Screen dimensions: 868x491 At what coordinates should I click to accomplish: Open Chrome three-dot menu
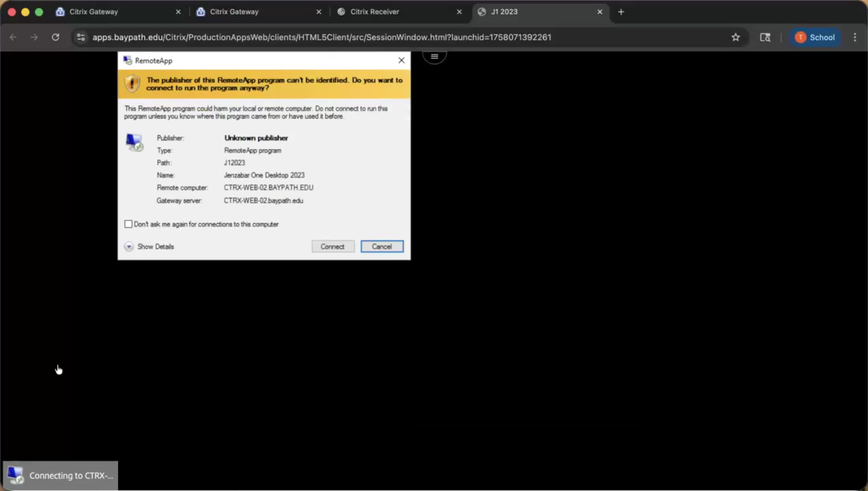pyautogui.click(x=854, y=37)
